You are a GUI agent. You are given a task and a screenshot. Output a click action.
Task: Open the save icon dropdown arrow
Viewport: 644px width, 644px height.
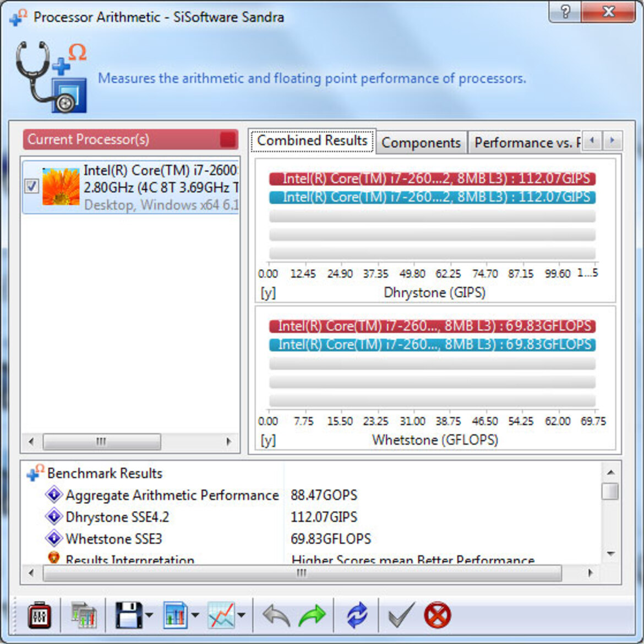pos(149,615)
